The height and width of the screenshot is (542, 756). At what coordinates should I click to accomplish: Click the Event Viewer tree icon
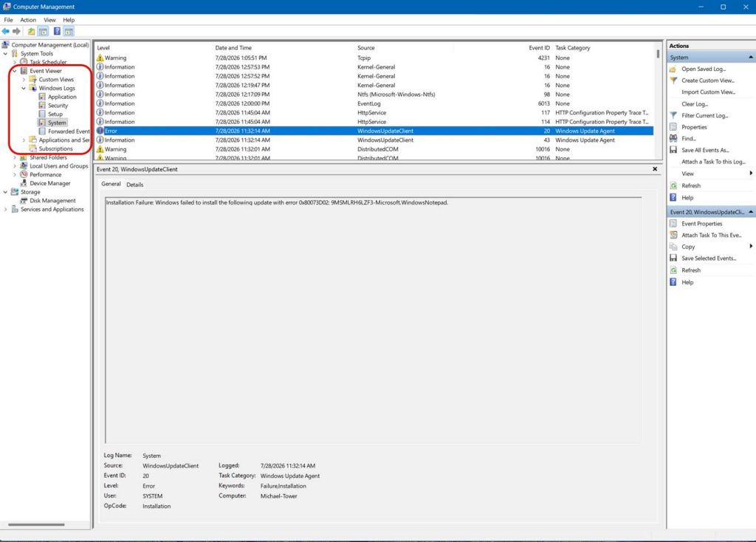24,71
